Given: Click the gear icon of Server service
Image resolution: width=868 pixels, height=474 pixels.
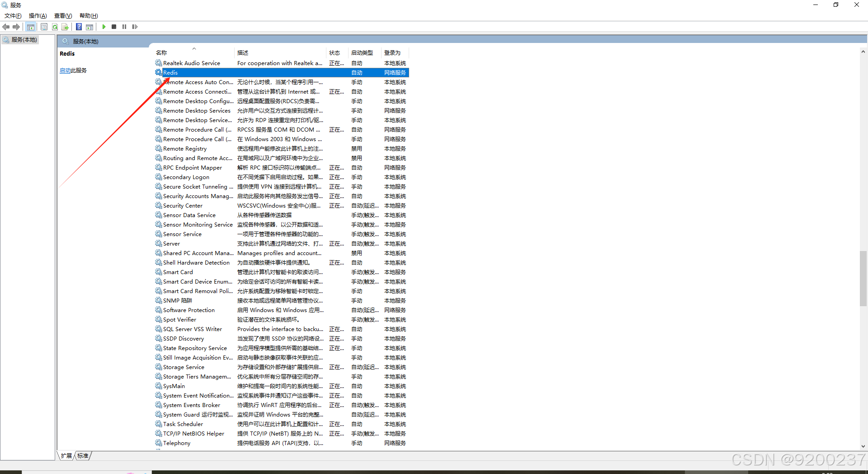Looking at the screenshot, I should 158,243.
